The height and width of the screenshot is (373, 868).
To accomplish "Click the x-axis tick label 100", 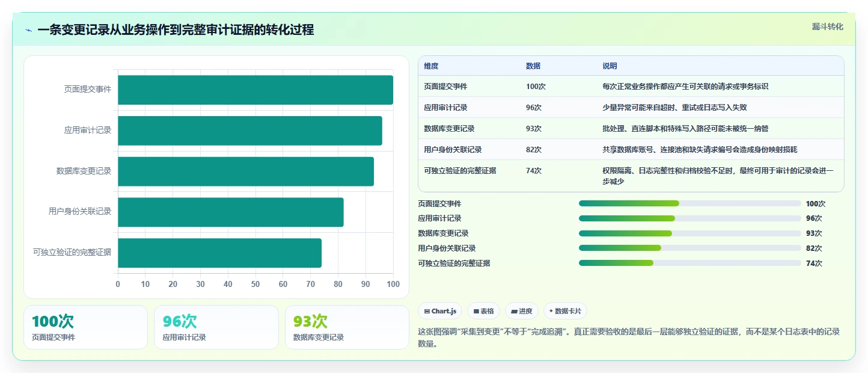I will [x=393, y=285].
